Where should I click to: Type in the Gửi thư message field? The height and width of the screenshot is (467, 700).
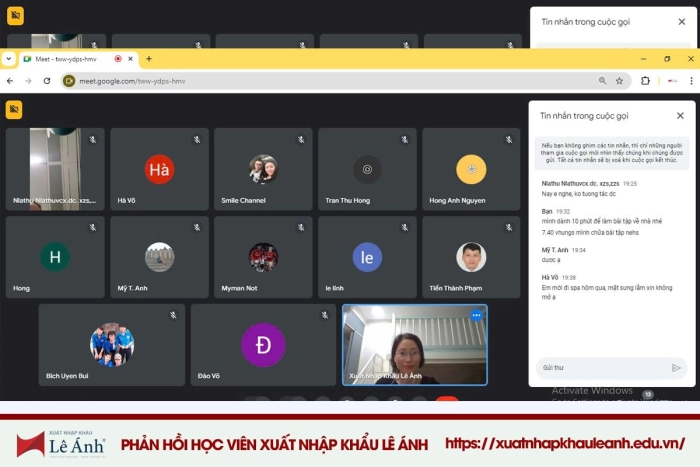pyautogui.click(x=600, y=367)
